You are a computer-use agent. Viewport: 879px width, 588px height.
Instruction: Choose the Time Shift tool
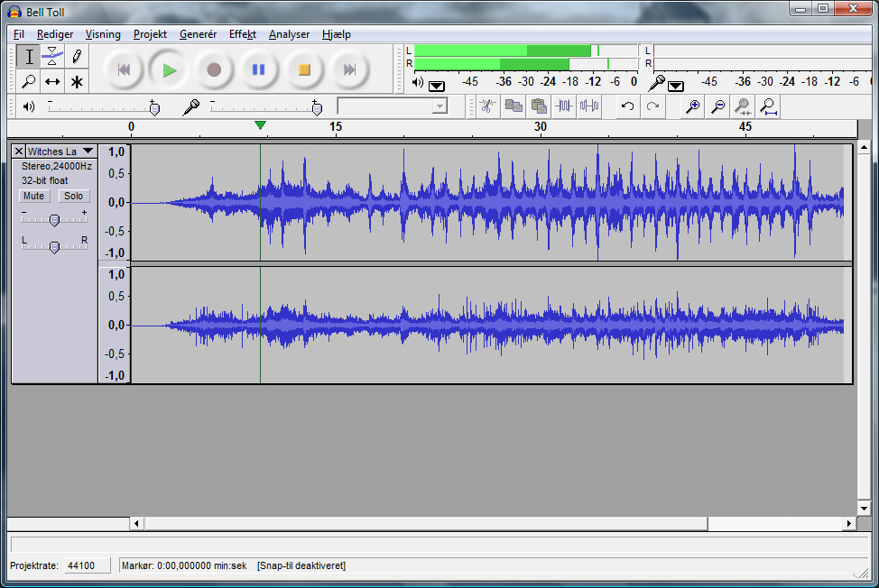click(52, 82)
